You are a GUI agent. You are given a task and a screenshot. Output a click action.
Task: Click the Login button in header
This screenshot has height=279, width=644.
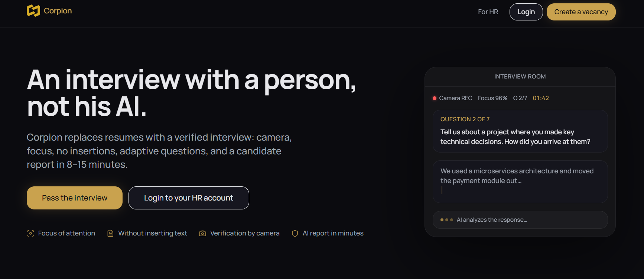(x=526, y=12)
